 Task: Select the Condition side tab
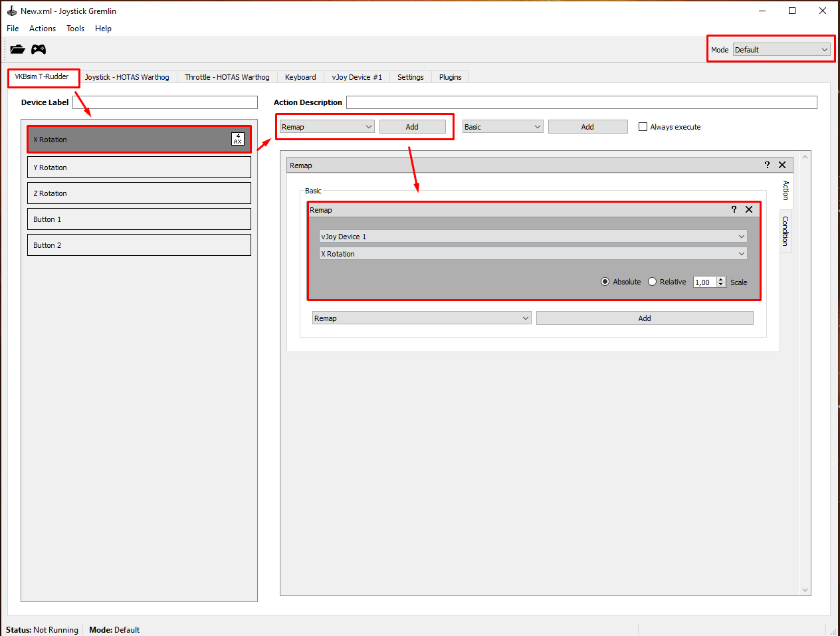click(x=786, y=231)
